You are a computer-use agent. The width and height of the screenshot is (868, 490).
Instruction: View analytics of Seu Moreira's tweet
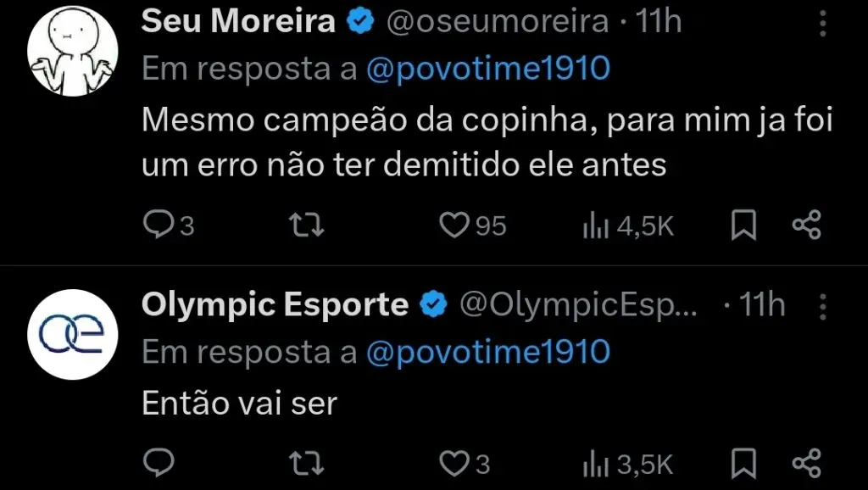[x=591, y=226]
